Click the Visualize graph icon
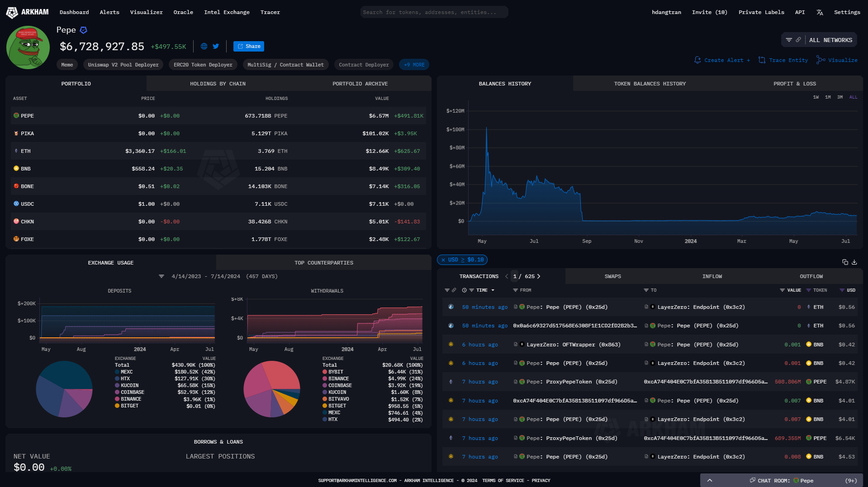Viewport: 868px width, 487px height. click(821, 60)
